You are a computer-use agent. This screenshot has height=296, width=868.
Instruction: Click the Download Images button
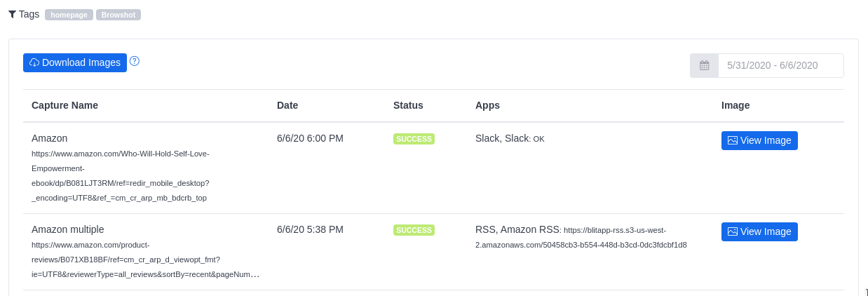click(x=75, y=62)
